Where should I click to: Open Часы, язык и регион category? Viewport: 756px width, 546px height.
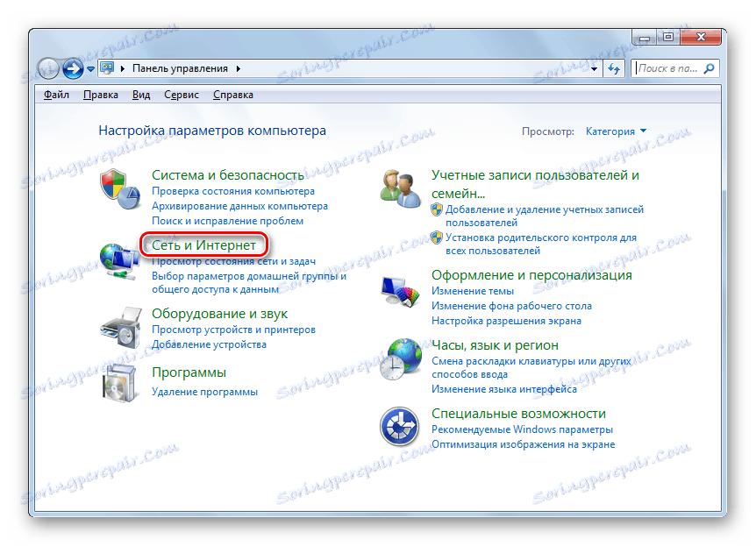click(496, 345)
